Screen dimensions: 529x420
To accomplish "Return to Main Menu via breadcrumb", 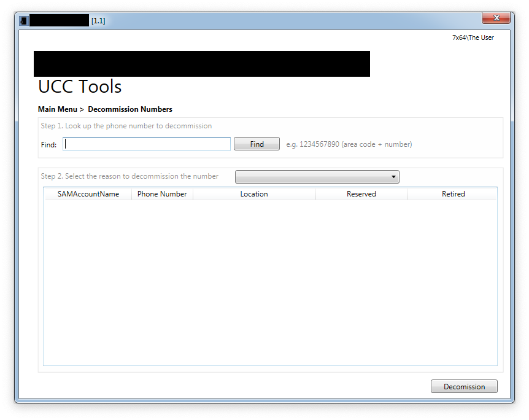I will [58, 109].
